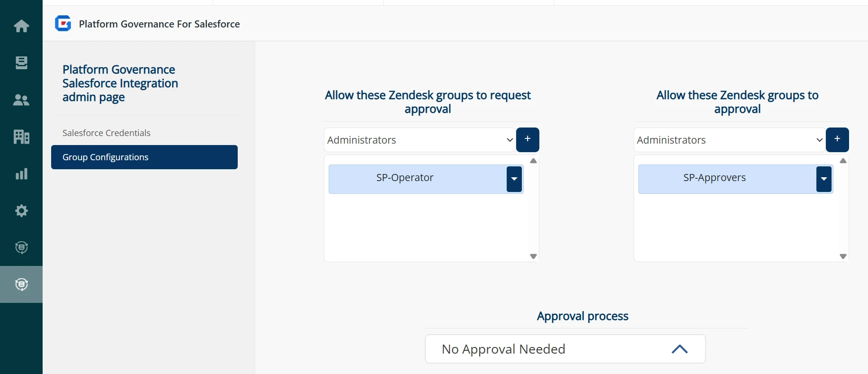Click the highlighted Platform Governance sidebar icon
The image size is (868, 374).
21,284
